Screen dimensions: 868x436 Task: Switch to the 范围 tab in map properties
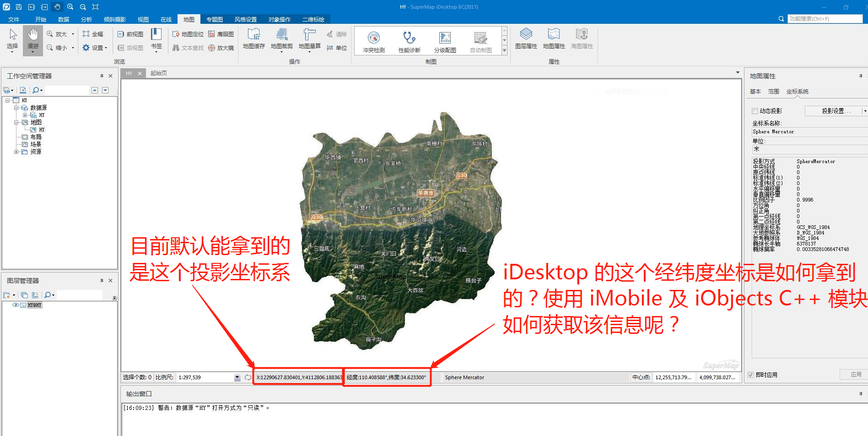pos(774,92)
